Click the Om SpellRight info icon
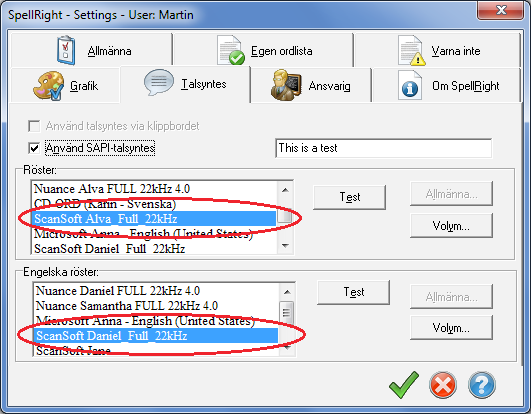Screen dimensions: 531x414 [x=410, y=85]
